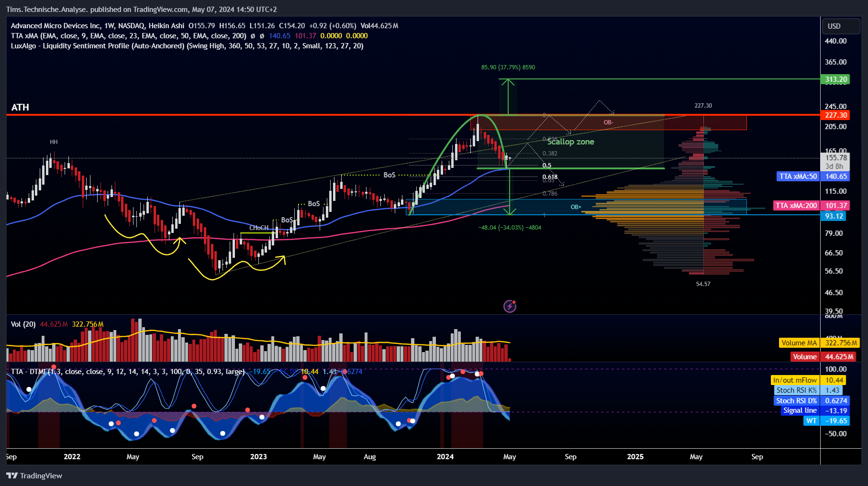Click the TTA xMA:50 axis label
Screen dimensions: 868x486
coord(798,177)
